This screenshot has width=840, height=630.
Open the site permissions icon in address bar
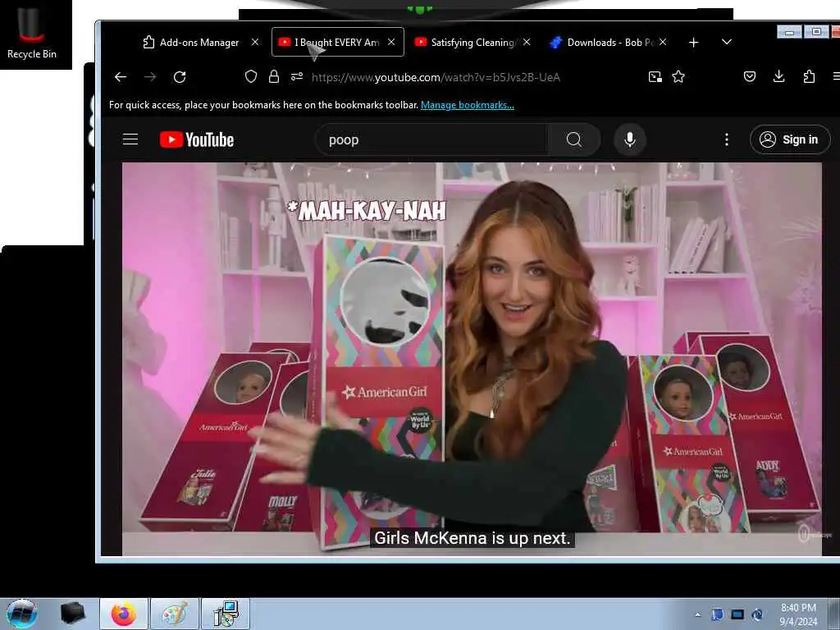tap(297, 76)
